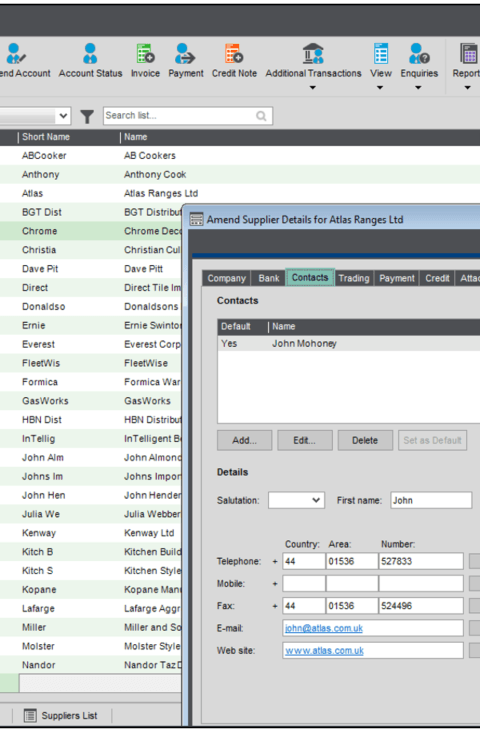Expand the View dropdown arrow
The image size is (480, 732).
pyautogui.click(x=380, y=88)
